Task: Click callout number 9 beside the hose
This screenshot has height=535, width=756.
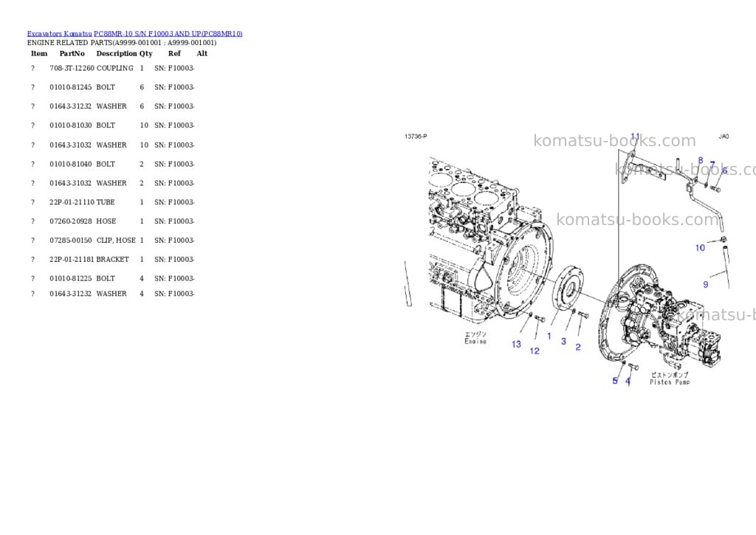Action: tap(705, 284)
